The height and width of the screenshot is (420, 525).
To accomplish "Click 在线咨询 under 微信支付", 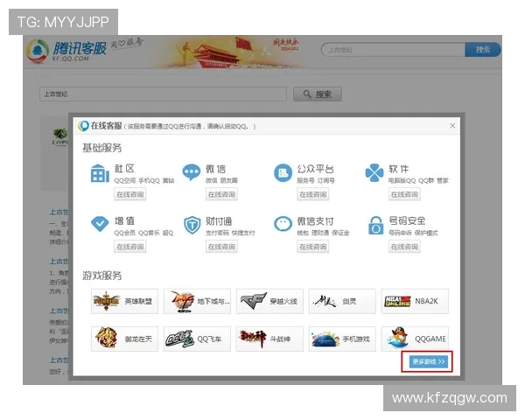I will (313, 247).
